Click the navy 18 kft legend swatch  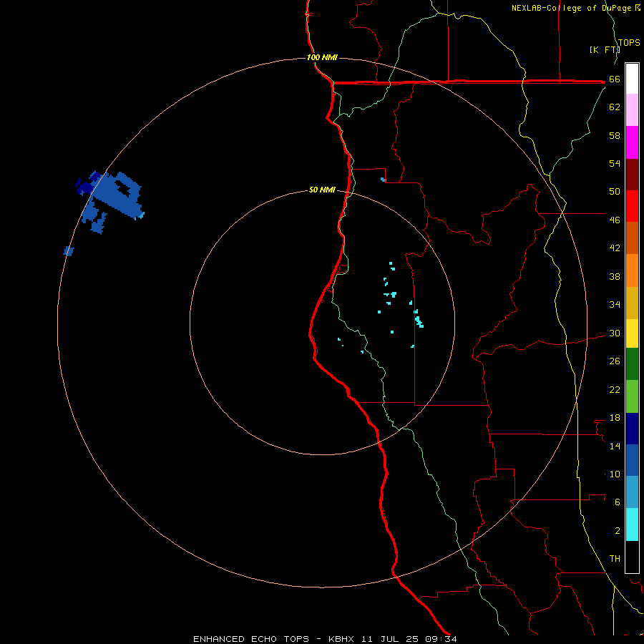click(x=632, y=429)
